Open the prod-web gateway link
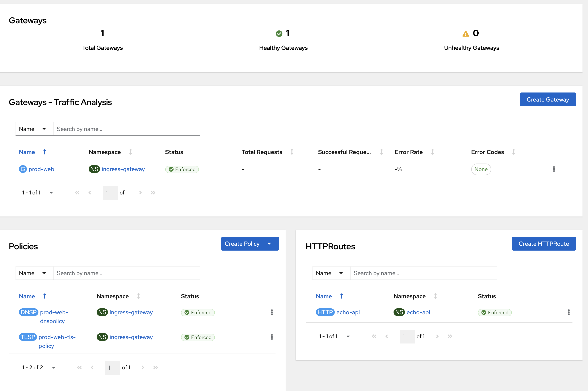The image size is (588, 391). 41,169
